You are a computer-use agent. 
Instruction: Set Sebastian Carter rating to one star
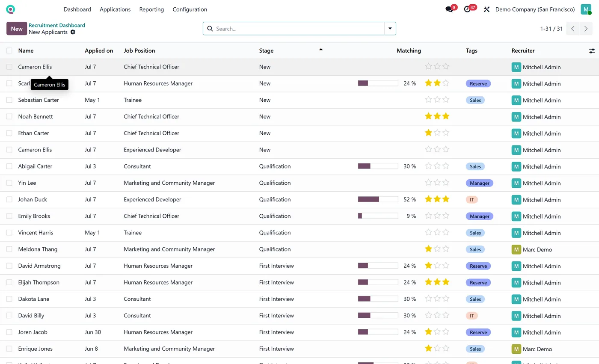pyautogui.click(x=428, y=100)
